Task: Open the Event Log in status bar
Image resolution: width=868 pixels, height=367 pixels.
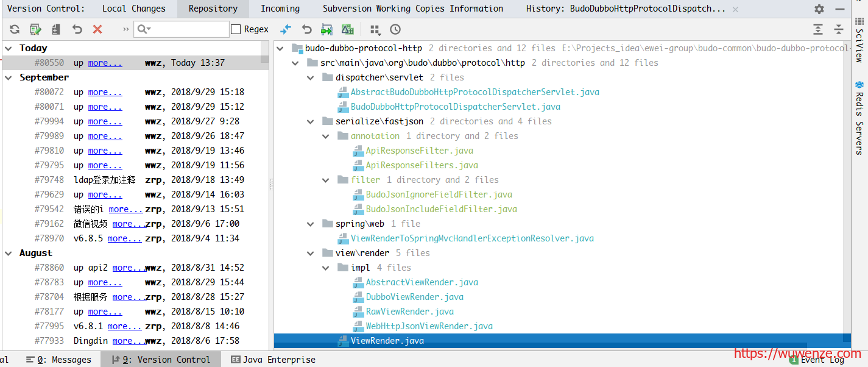Action: coord(817,360)
